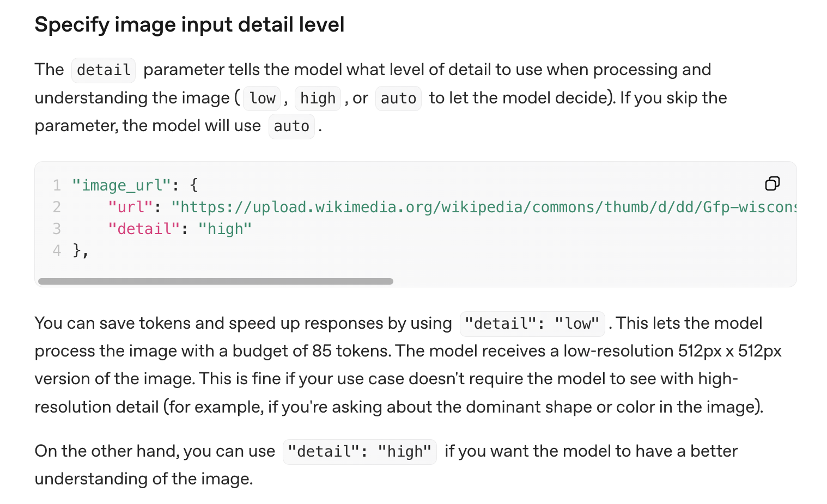
Task: Click the 'high' inline code chip
Action: (x=318, y=99)
